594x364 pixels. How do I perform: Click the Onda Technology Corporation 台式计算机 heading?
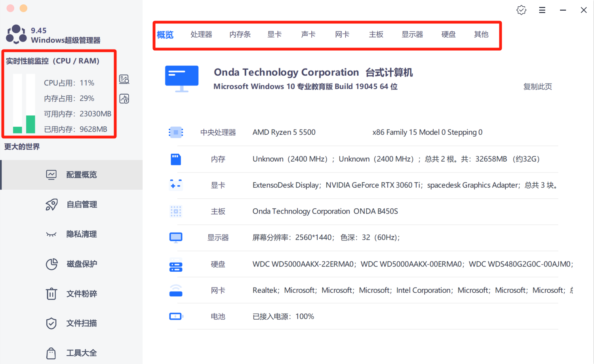click(313, 72)
